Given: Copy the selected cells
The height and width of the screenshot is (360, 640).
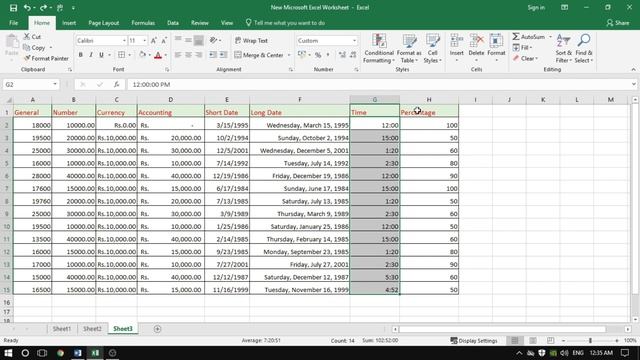Looking at the screenshot, I should coord(34,48).
